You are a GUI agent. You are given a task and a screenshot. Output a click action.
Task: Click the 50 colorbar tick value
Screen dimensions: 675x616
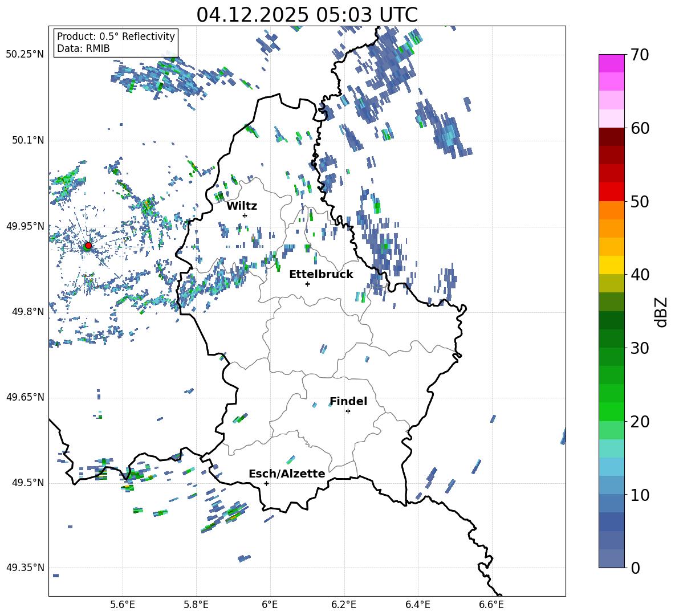click(640, 202)
